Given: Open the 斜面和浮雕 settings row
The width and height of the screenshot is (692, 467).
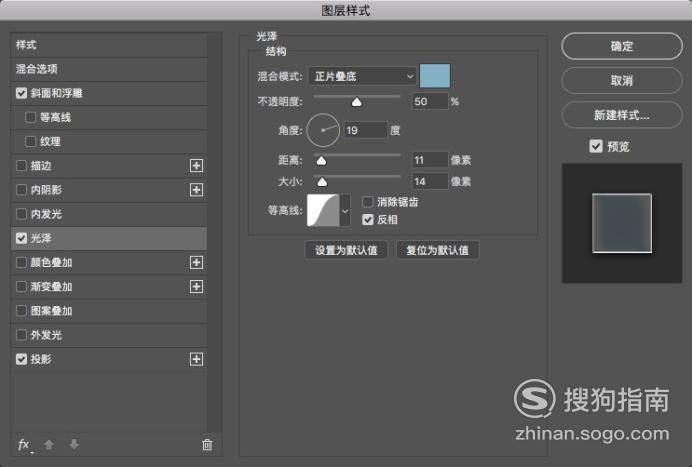Looking at the screenshot, I should coord(109,93).
